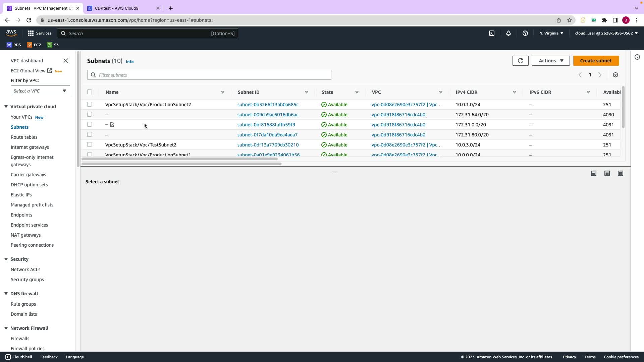Image resolution: width=644 pixels, height=362 pixels.
Task: Check the TestSubnet2 row checkbox
Action: click(x=90, y=145)
